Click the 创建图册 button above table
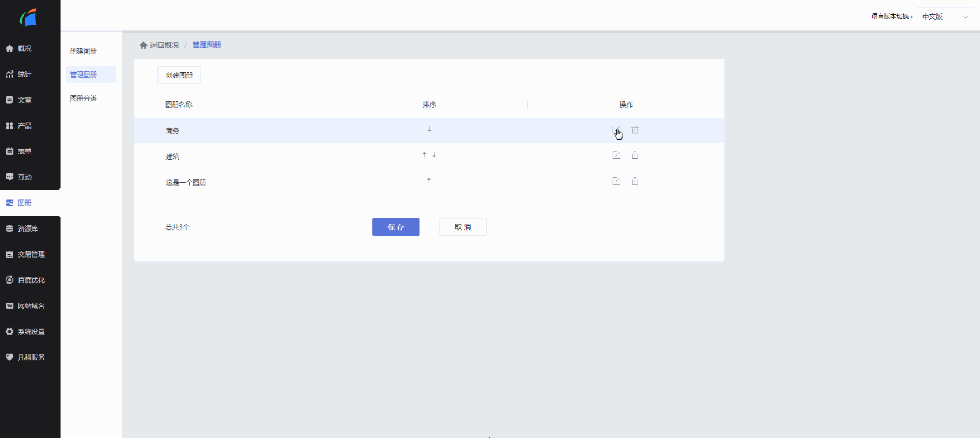980x438 pixels. point(179,75)
